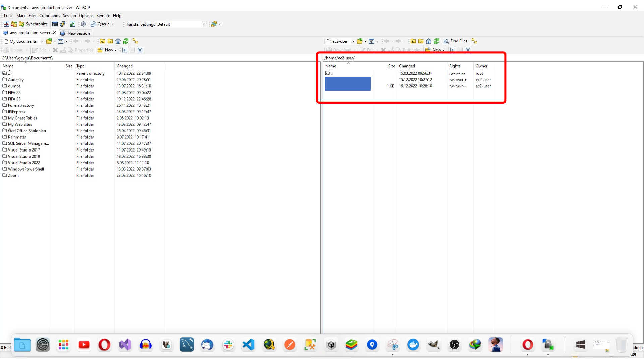The height and width of the screenshot is (362, 644).
Task: Open local selection filter mask icon
Action: click(140, 50)
